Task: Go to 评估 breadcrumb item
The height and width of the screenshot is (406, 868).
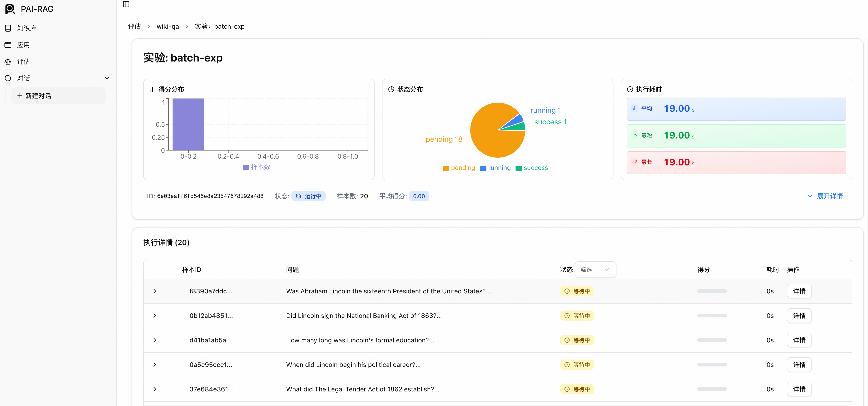Action: point(134,27)
